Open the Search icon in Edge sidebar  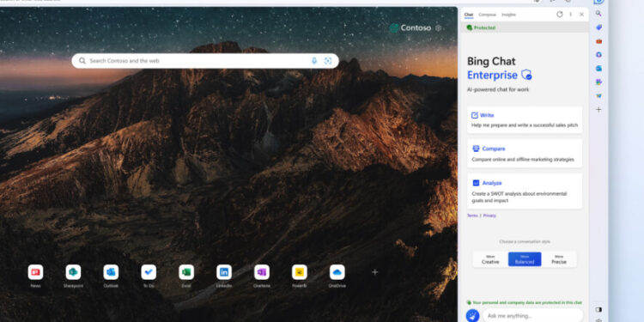pyautogui.click(x=598, y=14)
